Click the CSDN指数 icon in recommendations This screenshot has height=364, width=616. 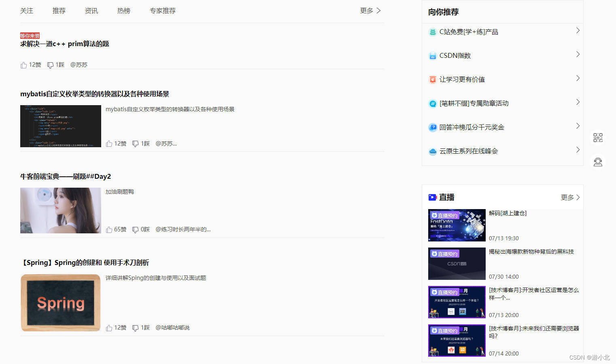click(432, 55)
